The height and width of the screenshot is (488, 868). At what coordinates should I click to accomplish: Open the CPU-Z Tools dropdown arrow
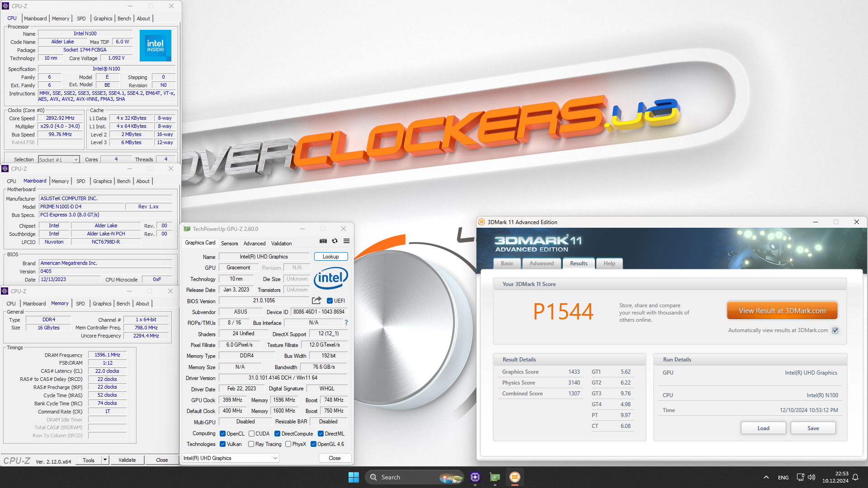click(x=105, y=460)
